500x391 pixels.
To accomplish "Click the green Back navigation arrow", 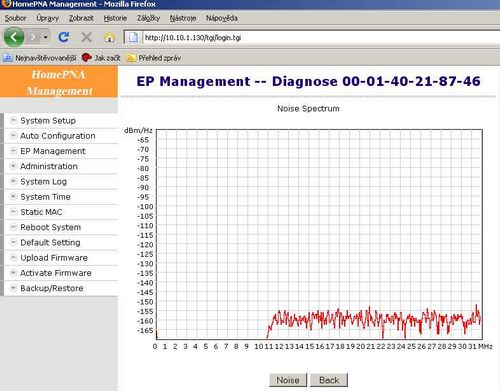I will 14,37.
